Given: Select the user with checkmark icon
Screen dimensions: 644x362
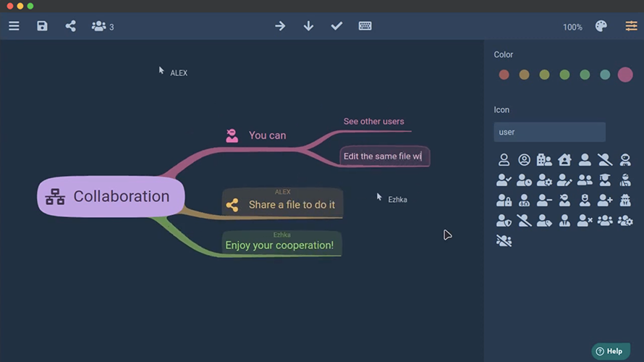Looking at the screenshot, I should pos(504,180).
